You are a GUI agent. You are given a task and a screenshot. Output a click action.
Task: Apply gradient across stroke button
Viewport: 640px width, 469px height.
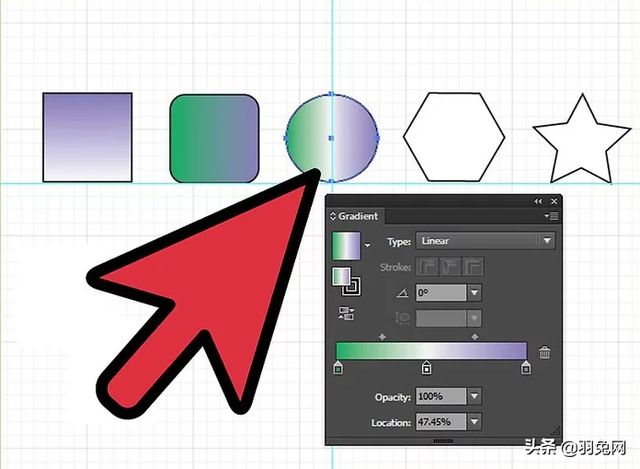point(473,267)
